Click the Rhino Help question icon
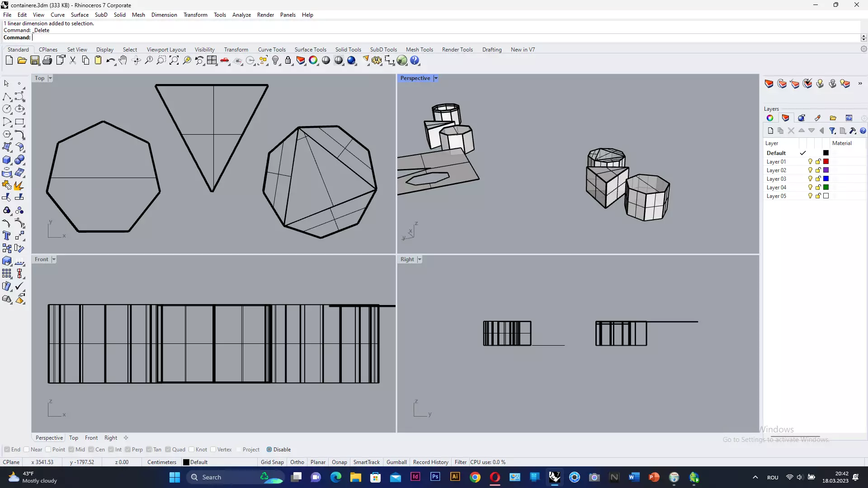 415,60
